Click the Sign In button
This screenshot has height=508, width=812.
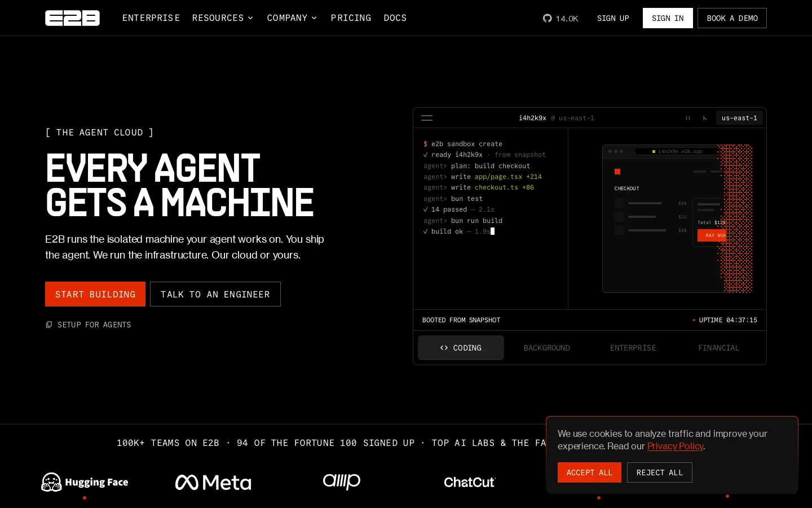coord(668,18)
